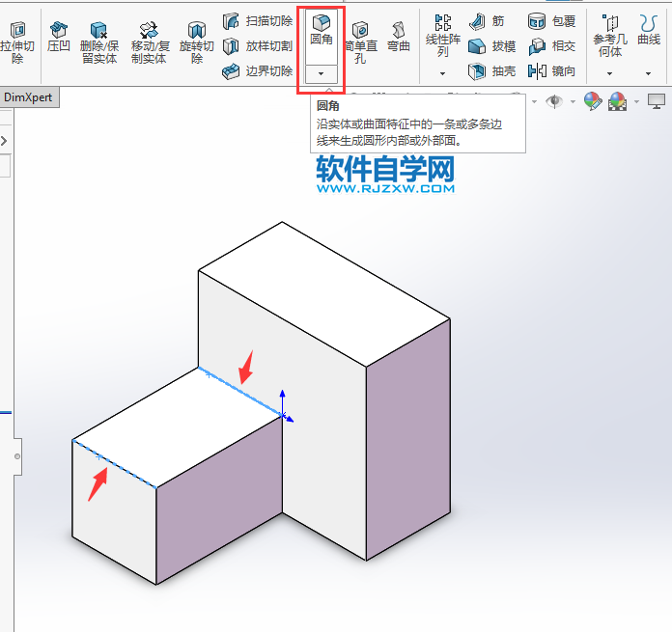The height and width of the screenshot is (632, 672).
Task: Select the highlighted front top edge
Action: coord(115,464)
